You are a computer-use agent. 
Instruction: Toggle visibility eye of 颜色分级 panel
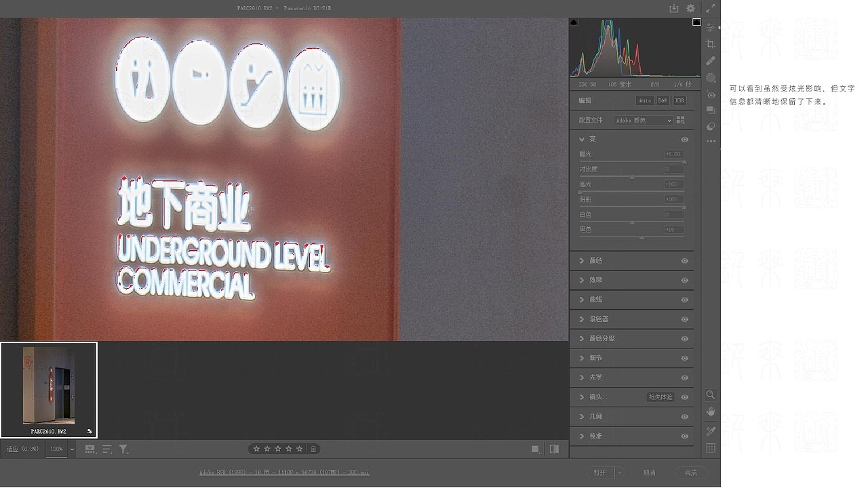(x=685, y=338)
